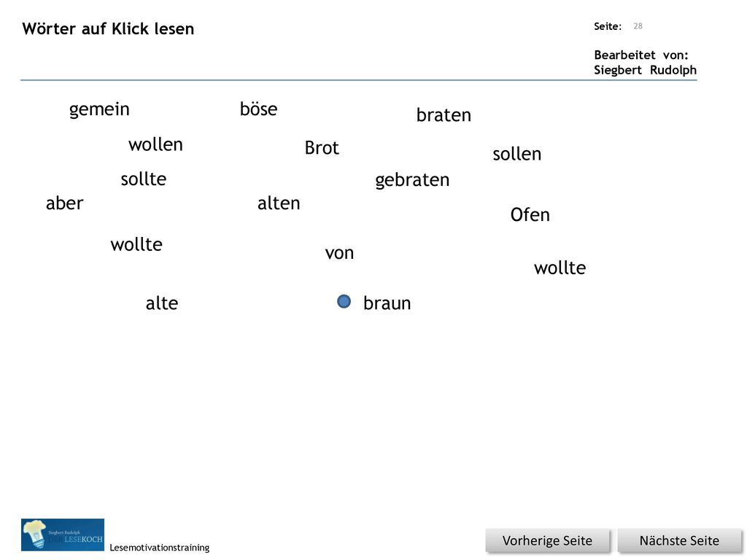Click the word wollen

(155, 144)
